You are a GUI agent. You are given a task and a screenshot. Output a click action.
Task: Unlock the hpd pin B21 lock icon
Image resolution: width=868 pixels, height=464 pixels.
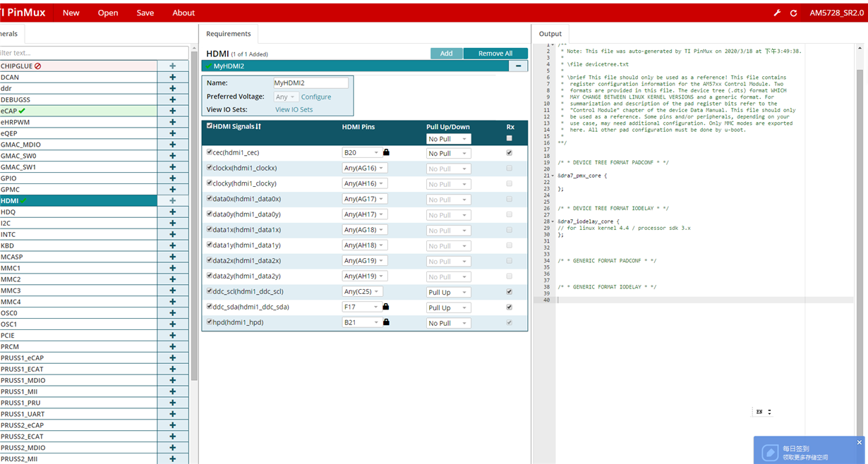click(386, 322)
